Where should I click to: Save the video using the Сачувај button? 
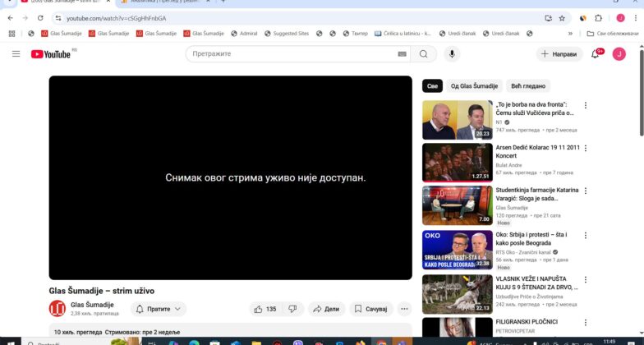click(x=370, y=309)
